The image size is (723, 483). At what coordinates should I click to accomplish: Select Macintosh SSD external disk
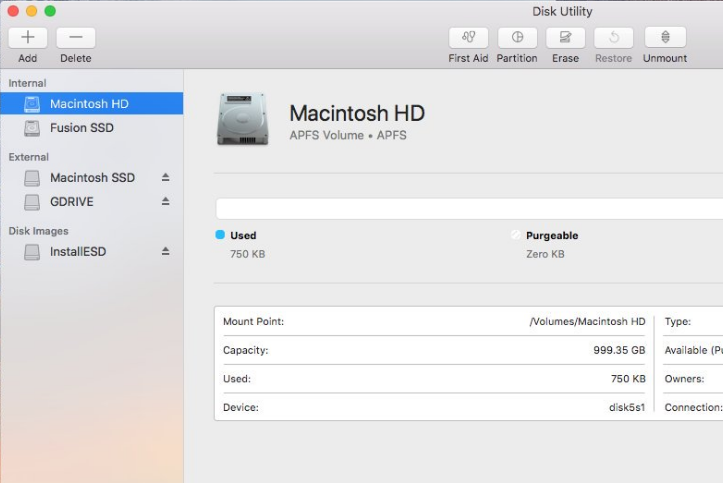click(92, 177)
